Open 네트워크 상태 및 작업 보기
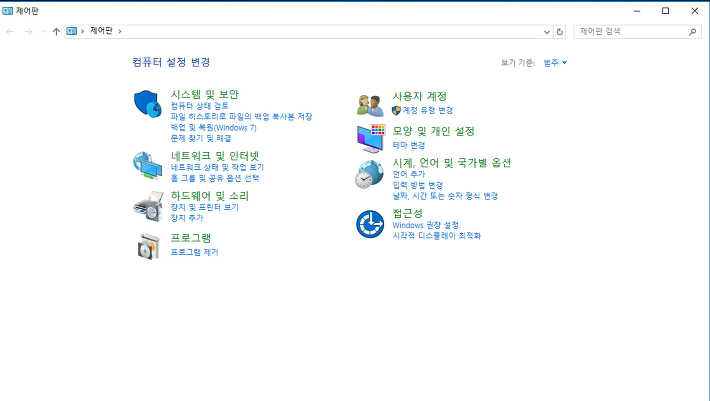The image size is (710, 401). pyautogui.click(x=217, y=167)
